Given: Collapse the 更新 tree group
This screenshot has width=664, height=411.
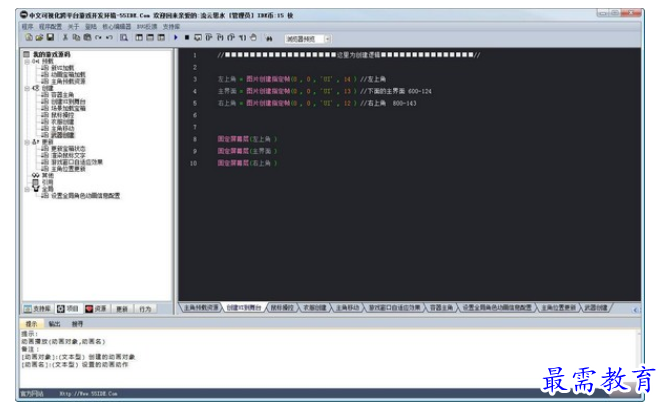Looking at the screenshot, I should pos(27,142).
